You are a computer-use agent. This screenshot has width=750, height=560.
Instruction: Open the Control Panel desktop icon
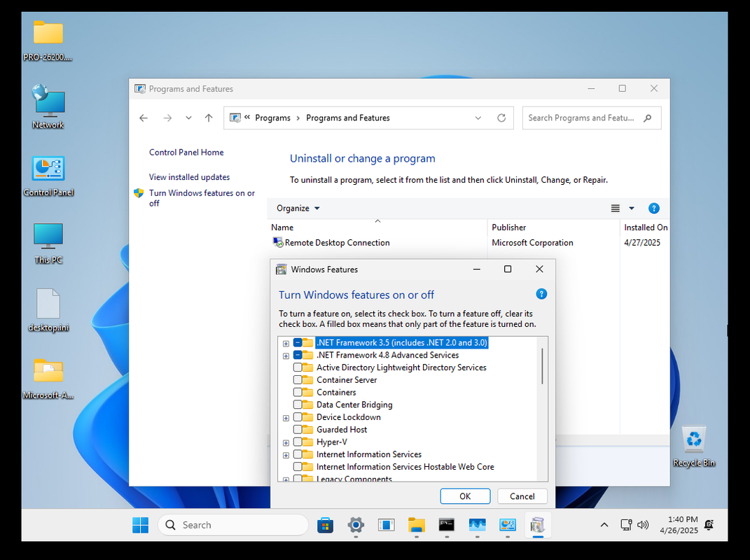point(48,176)
